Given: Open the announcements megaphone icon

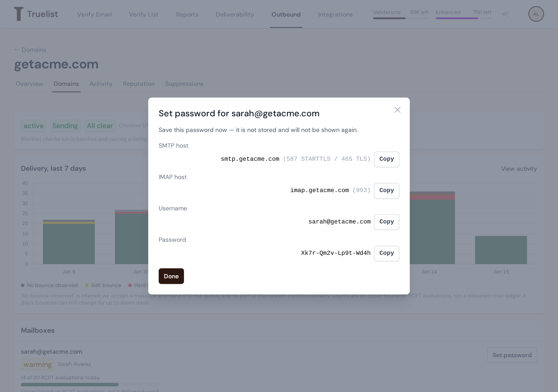Looking at the screenshot, I should coord(506,14).
